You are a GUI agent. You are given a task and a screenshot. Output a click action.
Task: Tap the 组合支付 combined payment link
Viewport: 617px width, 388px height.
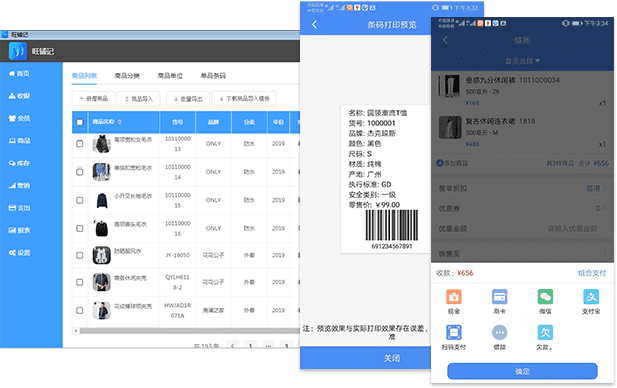(592, 273)
